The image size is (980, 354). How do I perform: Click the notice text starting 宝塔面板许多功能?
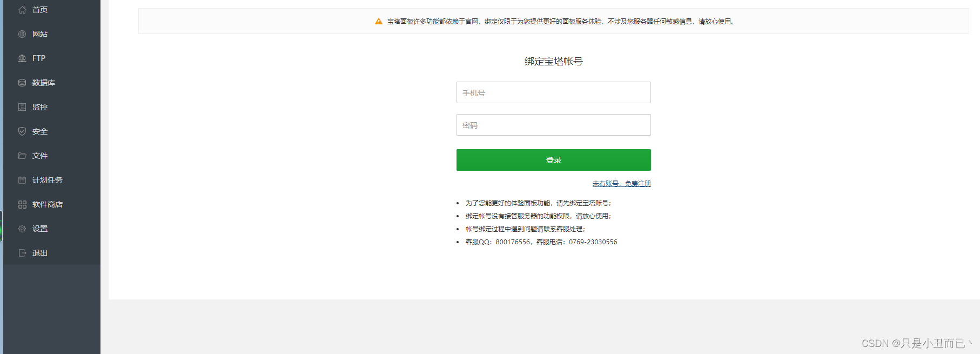point(561,22)
